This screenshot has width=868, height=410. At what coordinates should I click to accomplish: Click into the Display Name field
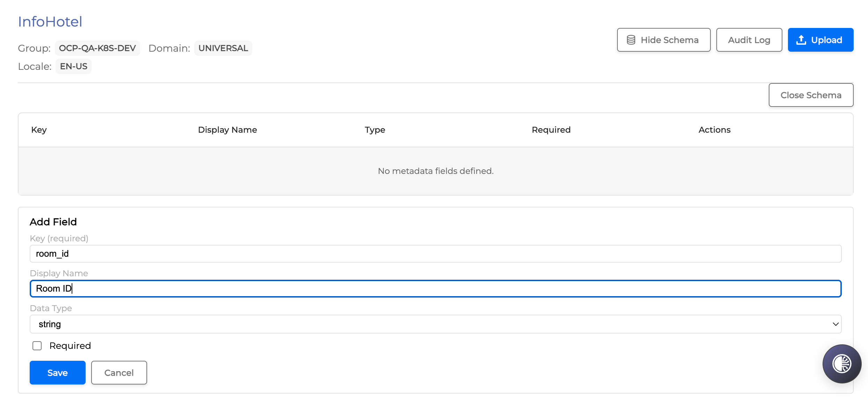435,288
